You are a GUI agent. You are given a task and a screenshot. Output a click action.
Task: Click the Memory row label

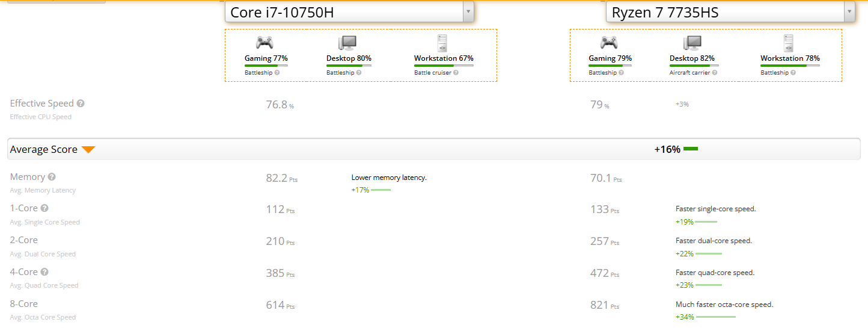click(x=28, y=177)
